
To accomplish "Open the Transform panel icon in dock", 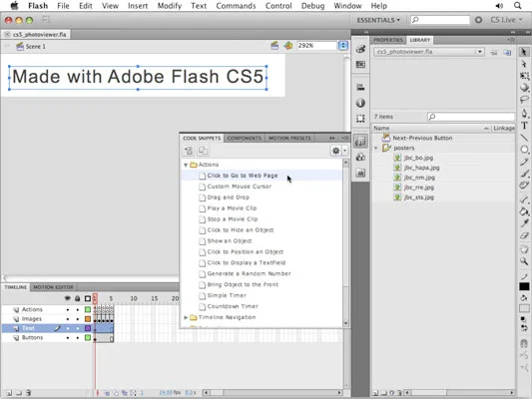I will (360, 119).
